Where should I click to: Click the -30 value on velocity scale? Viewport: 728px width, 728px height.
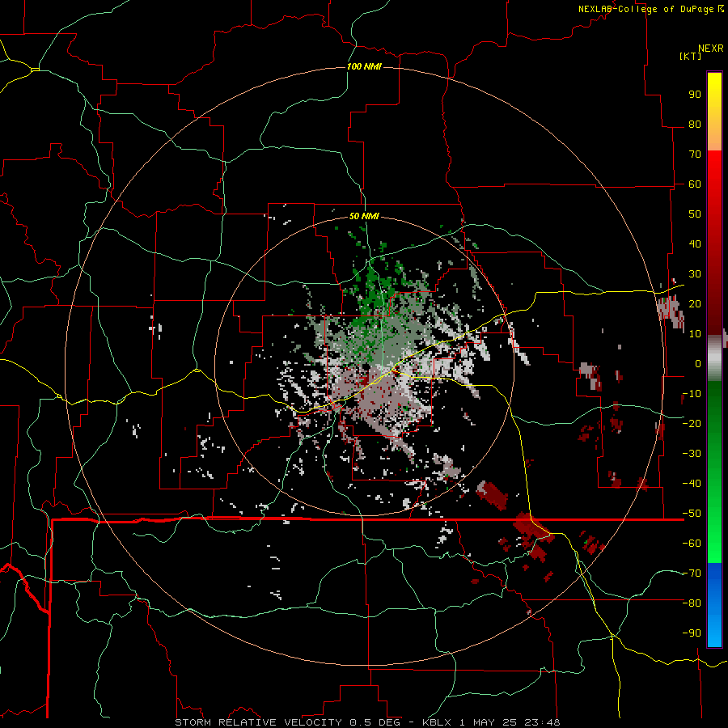click(692, 454)
